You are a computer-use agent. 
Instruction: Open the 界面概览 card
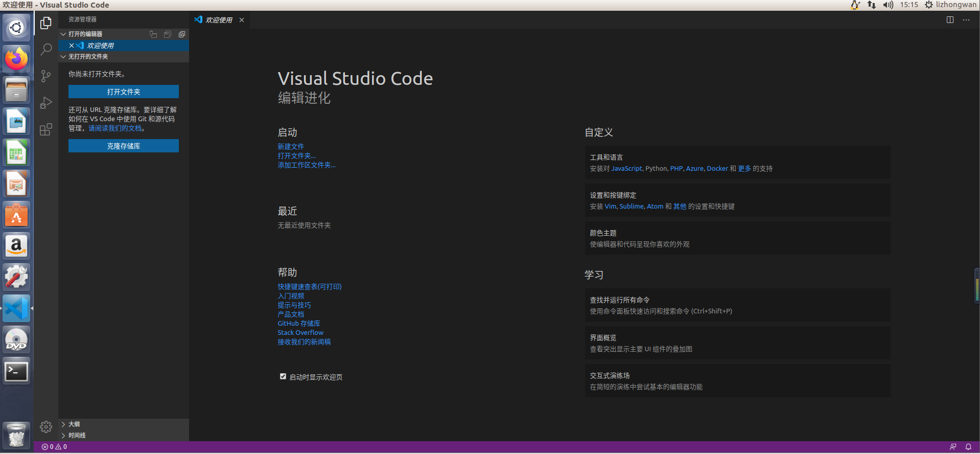coord(737,343)
